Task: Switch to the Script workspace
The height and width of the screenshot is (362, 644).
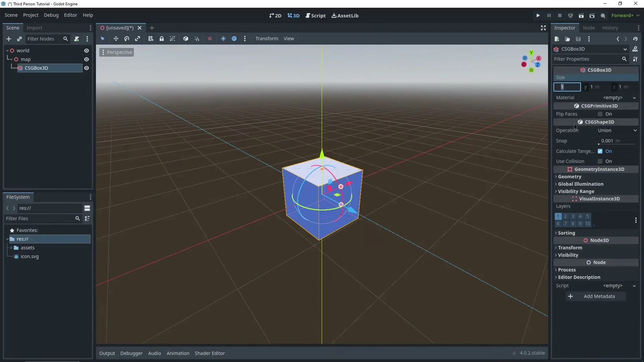Action: [x=315, y=15]
